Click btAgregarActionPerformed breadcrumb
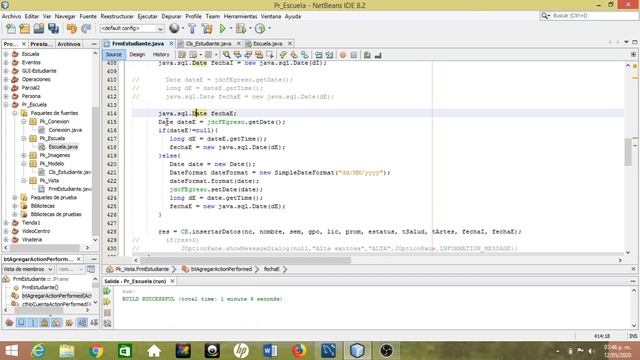This screenshot has width=640, height=360. (x=221, y=269)
